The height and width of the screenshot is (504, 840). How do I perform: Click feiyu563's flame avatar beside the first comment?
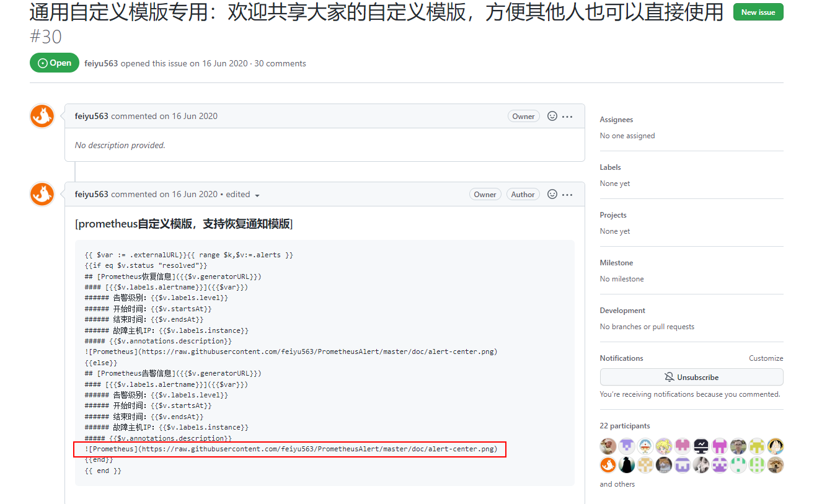point(42,116)
